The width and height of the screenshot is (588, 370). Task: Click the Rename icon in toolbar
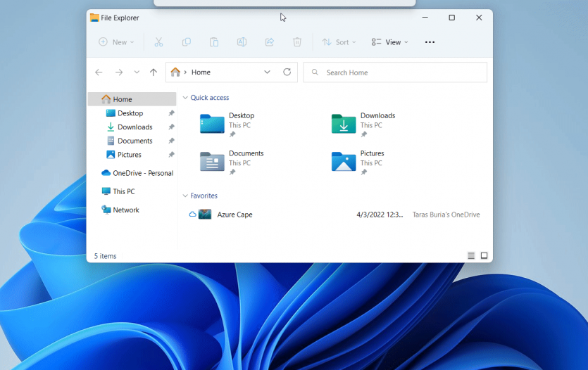(242, 42)
